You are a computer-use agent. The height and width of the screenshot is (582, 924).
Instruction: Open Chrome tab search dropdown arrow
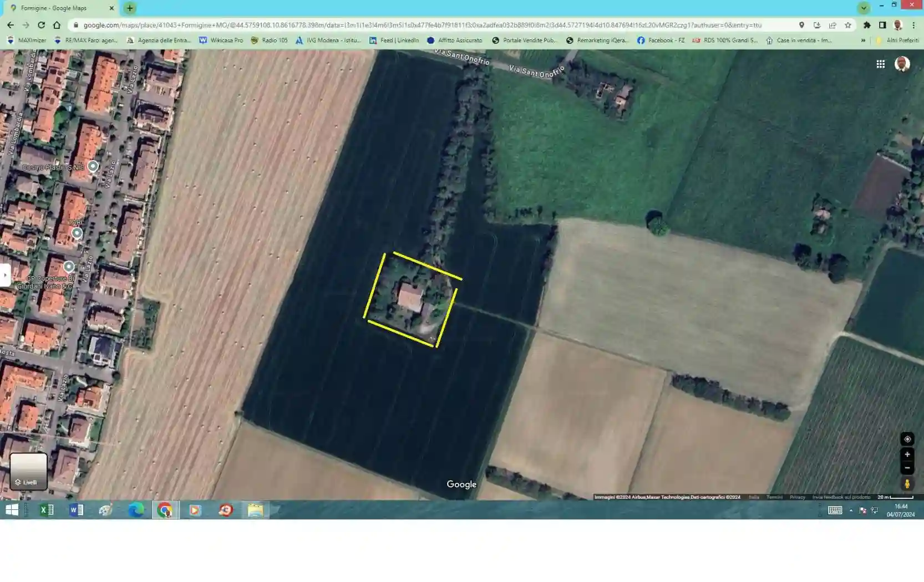point(864,8)
